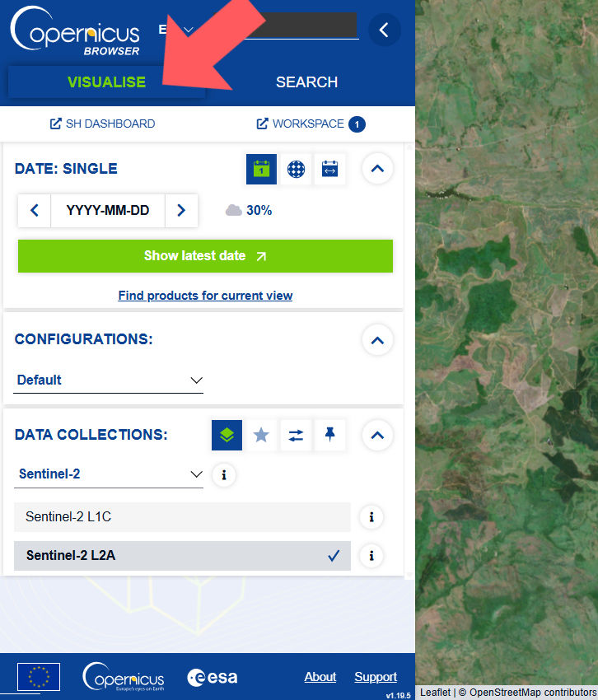
Task: Select Sentinel-2 L1C option
Action: [x=182, y=517]
